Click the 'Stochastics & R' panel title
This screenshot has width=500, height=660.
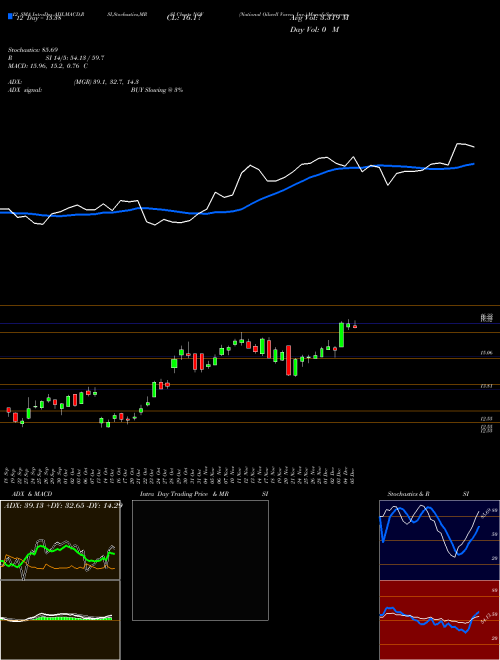tap(408, 494)
